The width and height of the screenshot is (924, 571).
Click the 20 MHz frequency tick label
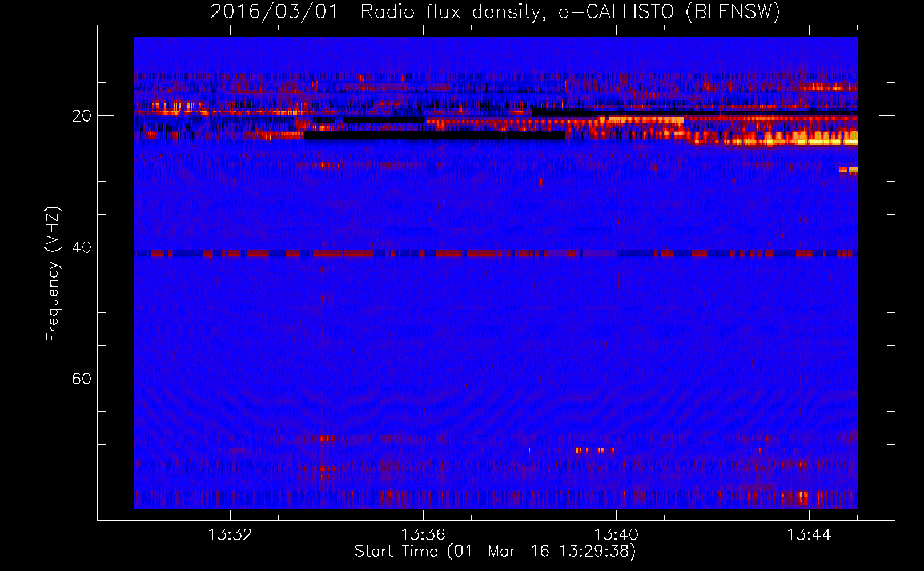(81, 116)
